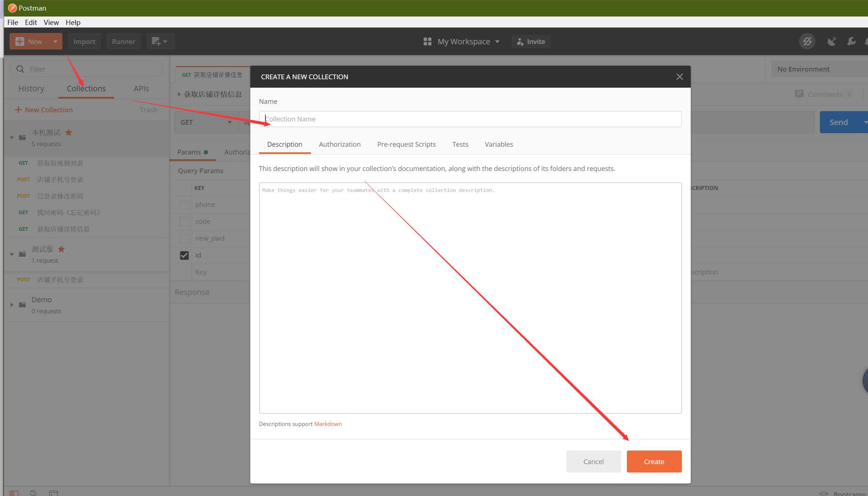Click the Create button to save collection

click(x=654, y=462)
